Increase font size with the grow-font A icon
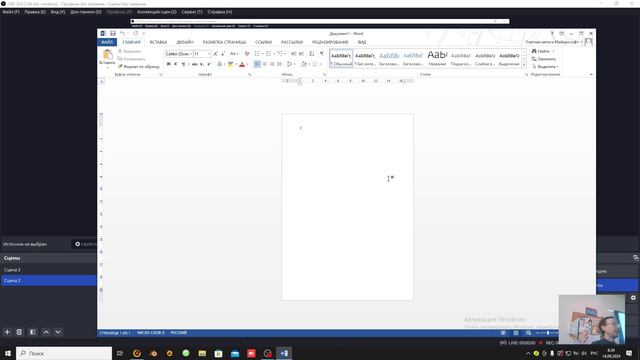This screenshot has height=360, width=640. point(216,54)
